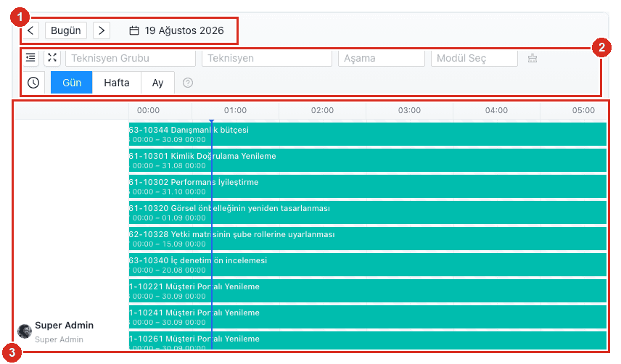Click the 19 Ağustos 2026 date label
This screenshot has width=621, height=364.
coord(184,30)
